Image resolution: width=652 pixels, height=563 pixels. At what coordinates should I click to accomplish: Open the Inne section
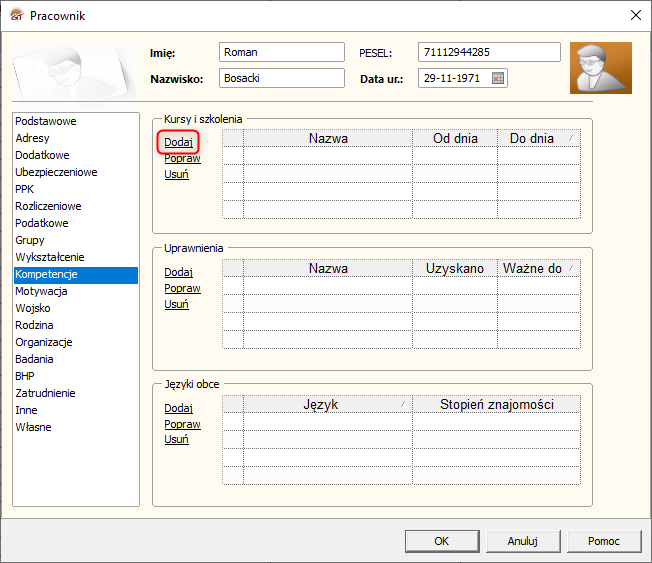pos(76,410)
